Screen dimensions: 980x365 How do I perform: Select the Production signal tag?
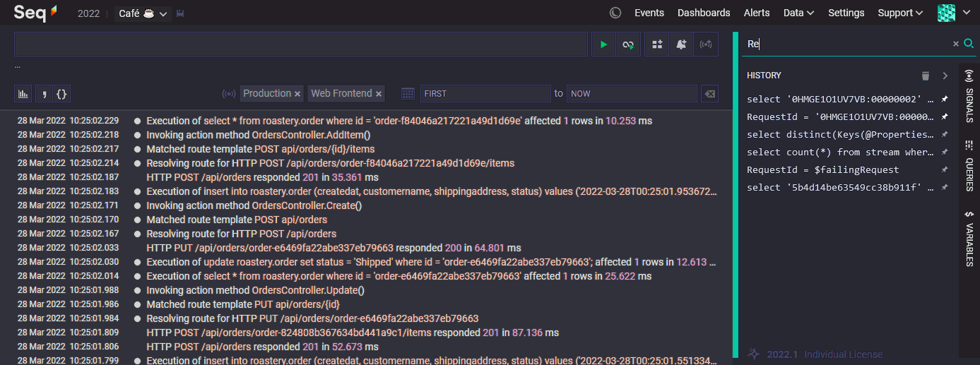pyautogui.click(x=267, y=93)
